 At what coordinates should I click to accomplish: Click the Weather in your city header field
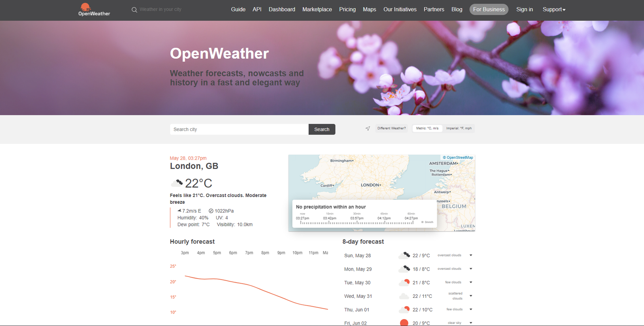pyautogui.click(x=161, y=10)
